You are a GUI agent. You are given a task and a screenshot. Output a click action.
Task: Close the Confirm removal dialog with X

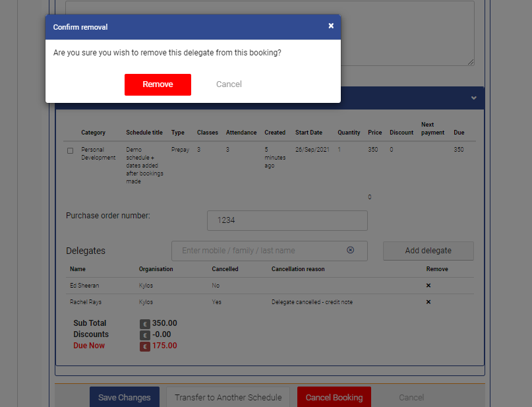(331, 26)
